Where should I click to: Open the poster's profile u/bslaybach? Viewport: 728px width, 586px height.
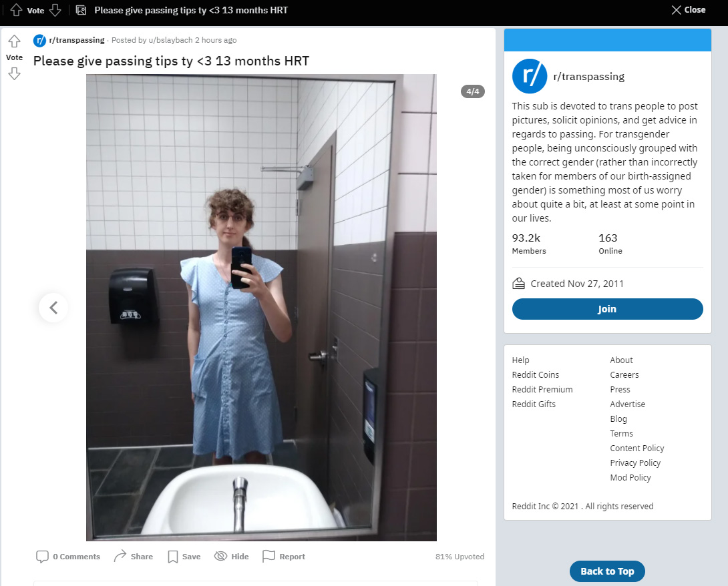(x=170, y=40)
